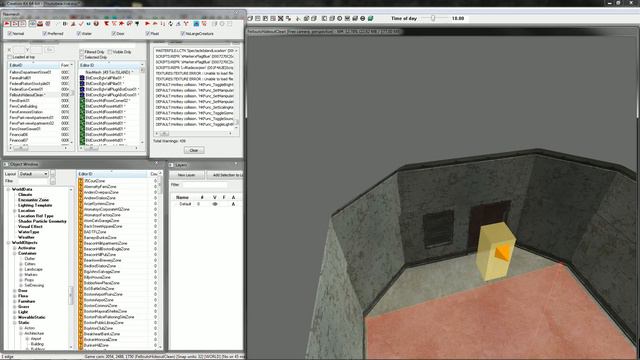
Task: Click the red checkmark icon in Navmesh toolbar
Action: (x=81, y=24)
